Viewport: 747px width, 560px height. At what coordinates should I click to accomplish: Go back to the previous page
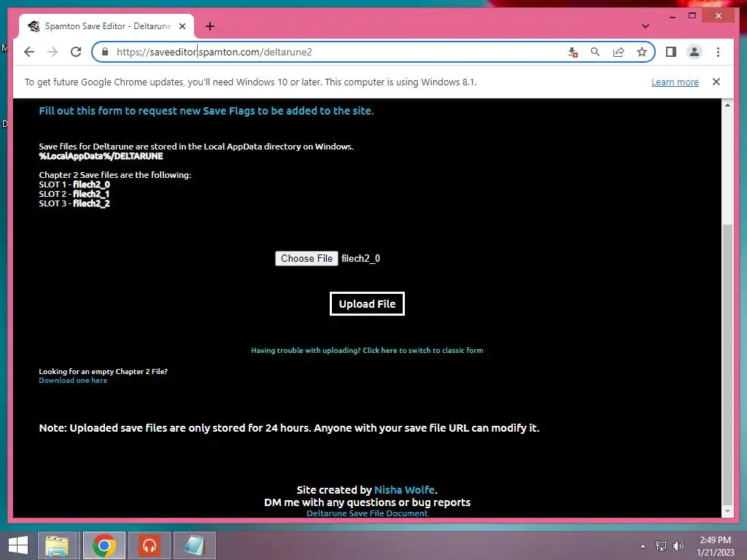(x=29, y=52)
